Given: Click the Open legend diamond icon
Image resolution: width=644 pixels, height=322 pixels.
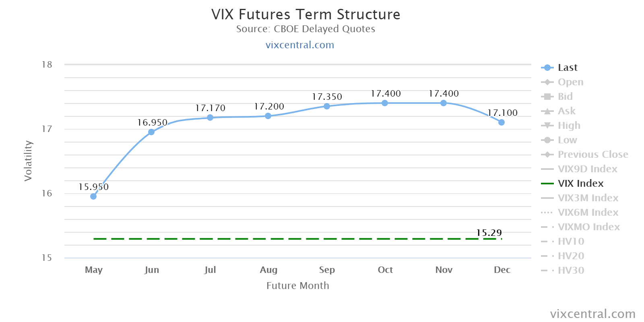Looking at the screenshot, I should coord(547,82).
